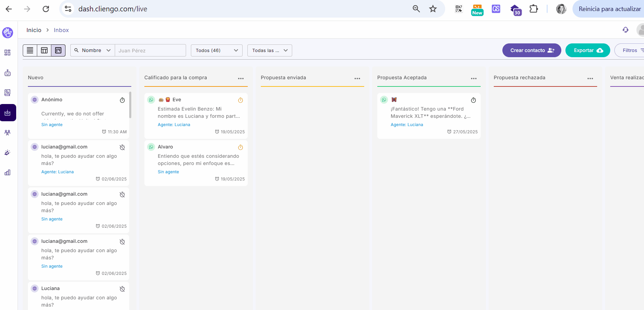The image size is (644, 310).
Task: Open Calificado para la compra column menu
Action: pos(241,79)
